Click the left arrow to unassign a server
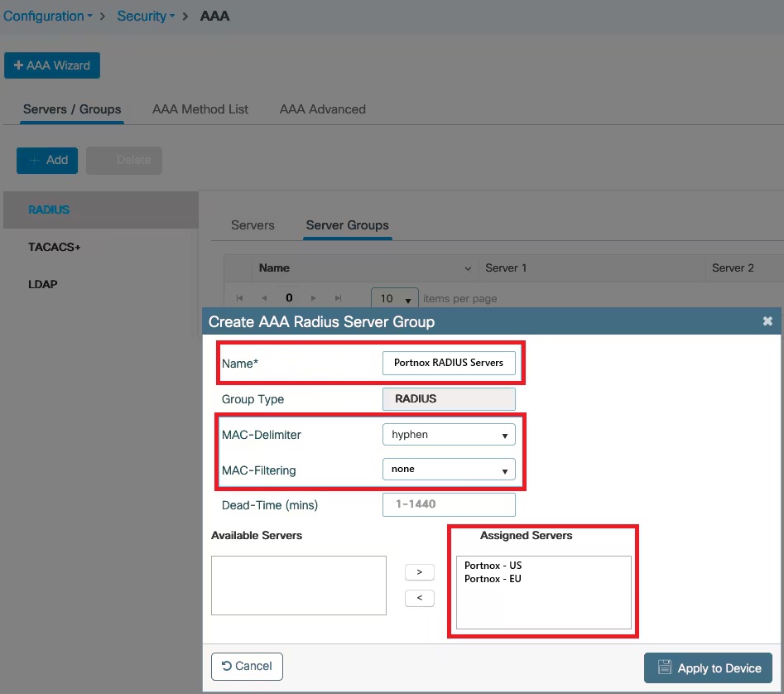The image size is (784, 694). (419, 597)
